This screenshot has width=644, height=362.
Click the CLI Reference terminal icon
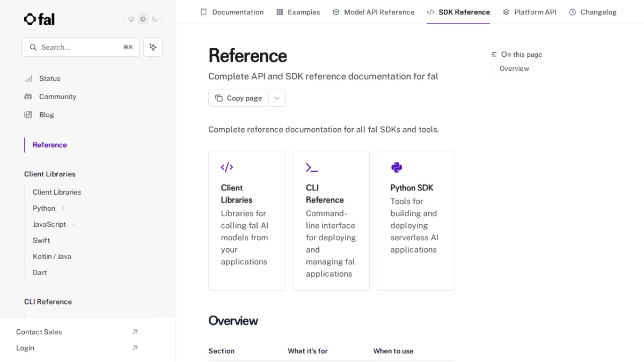pyautogui.click(x=312, y=167)
